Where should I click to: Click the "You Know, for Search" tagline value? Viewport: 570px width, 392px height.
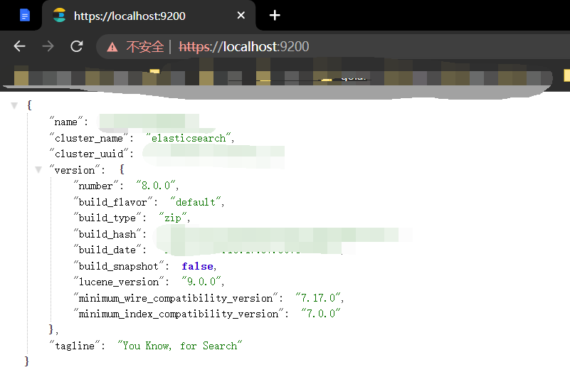[180, 346]
